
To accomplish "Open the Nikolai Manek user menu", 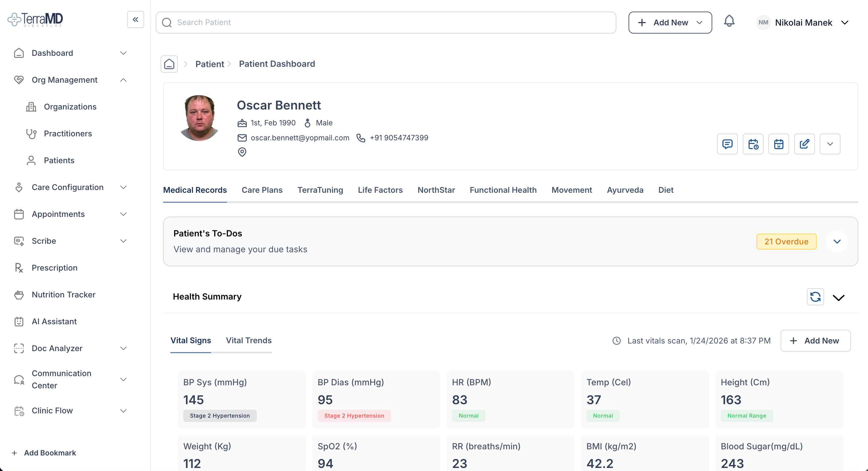I will click(x=804, y=23).
